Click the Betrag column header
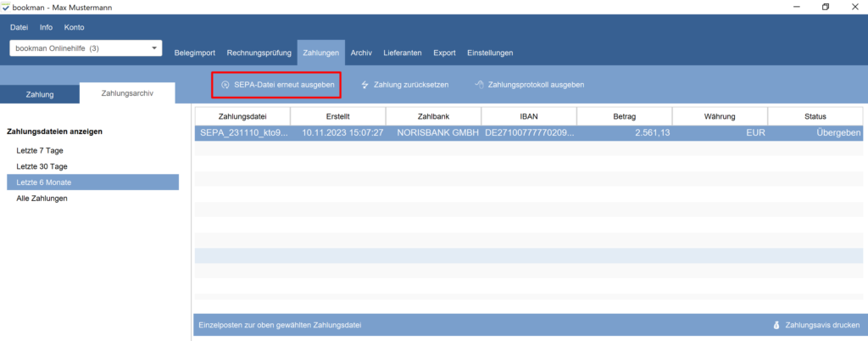Viewport: 868px width, 341px height. click(x=625, y=117)
